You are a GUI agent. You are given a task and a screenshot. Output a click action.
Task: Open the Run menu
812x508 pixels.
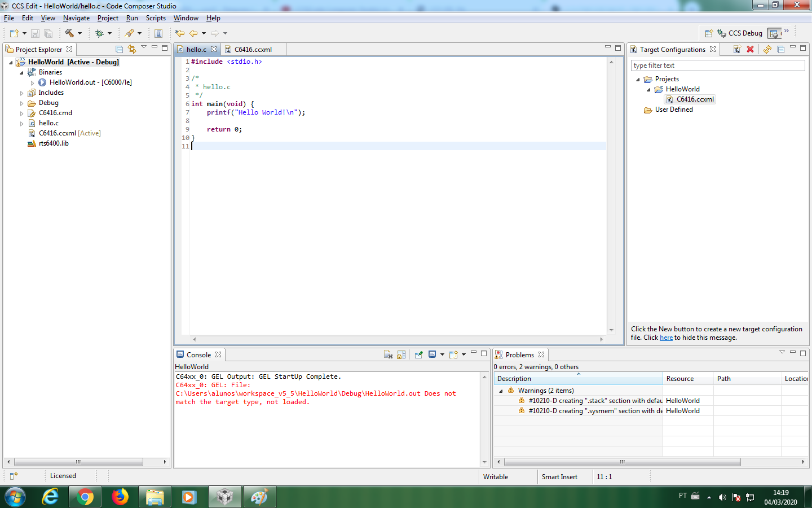[132, 18]
